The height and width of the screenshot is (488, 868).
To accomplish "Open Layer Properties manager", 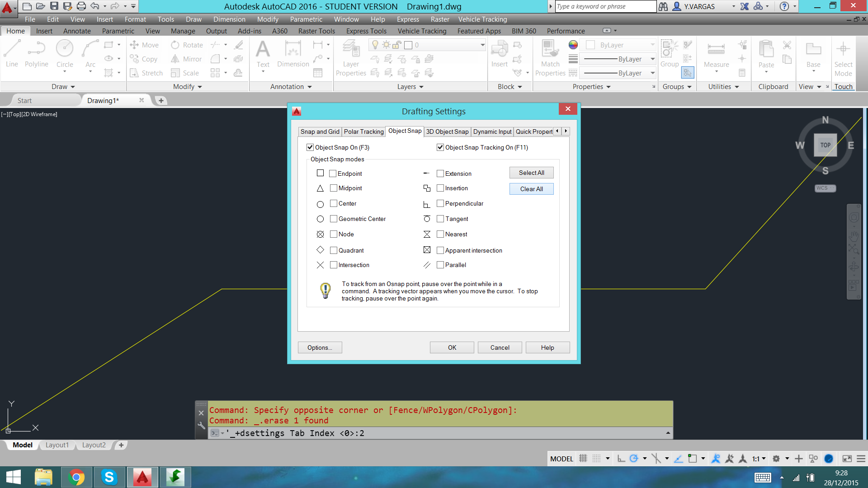I will 351,58.
